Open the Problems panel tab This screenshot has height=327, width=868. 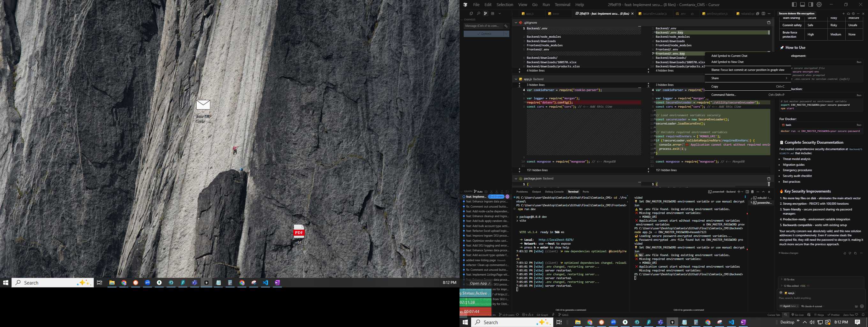click(522, 192)
